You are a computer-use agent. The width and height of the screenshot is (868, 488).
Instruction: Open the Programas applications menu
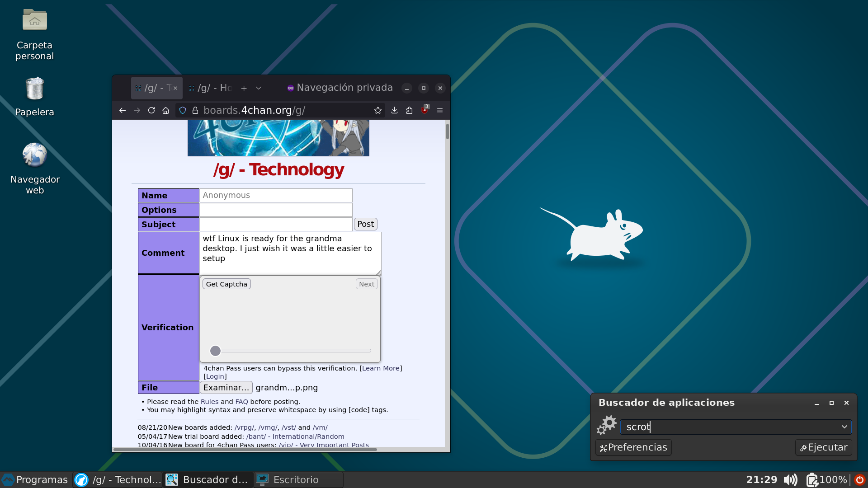pyautogui.click(x=35, y=479)
